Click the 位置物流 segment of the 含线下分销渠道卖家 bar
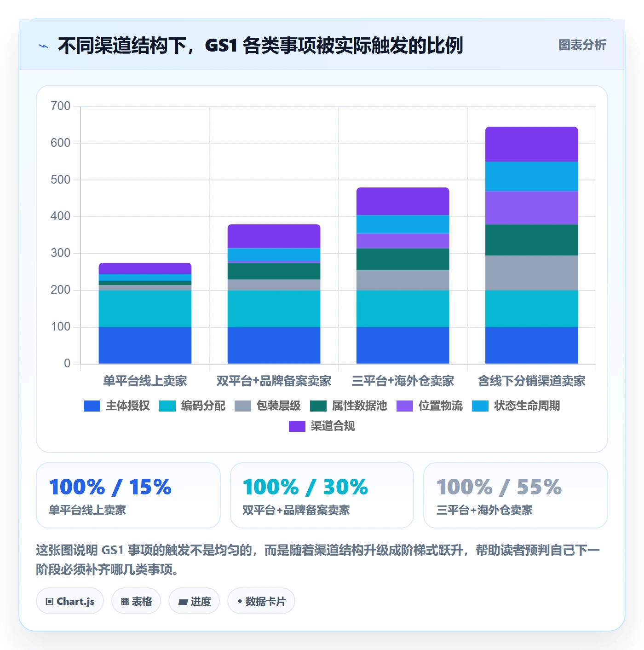The width and height of the screenshot is (644, 650). coord(532,208)
